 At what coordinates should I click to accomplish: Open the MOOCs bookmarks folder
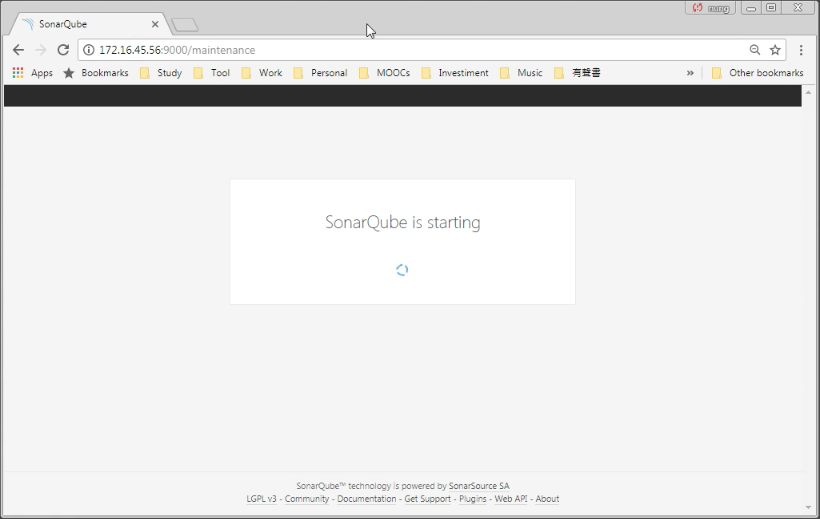(x=384, y=73)
